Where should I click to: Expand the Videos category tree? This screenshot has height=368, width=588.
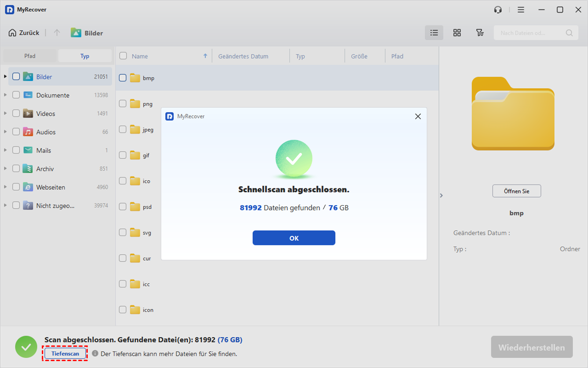point(5,113)
